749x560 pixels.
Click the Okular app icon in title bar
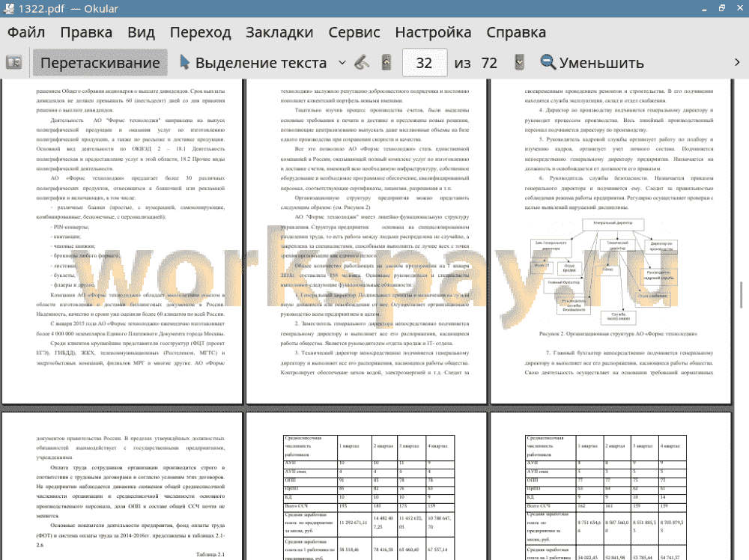8,8
